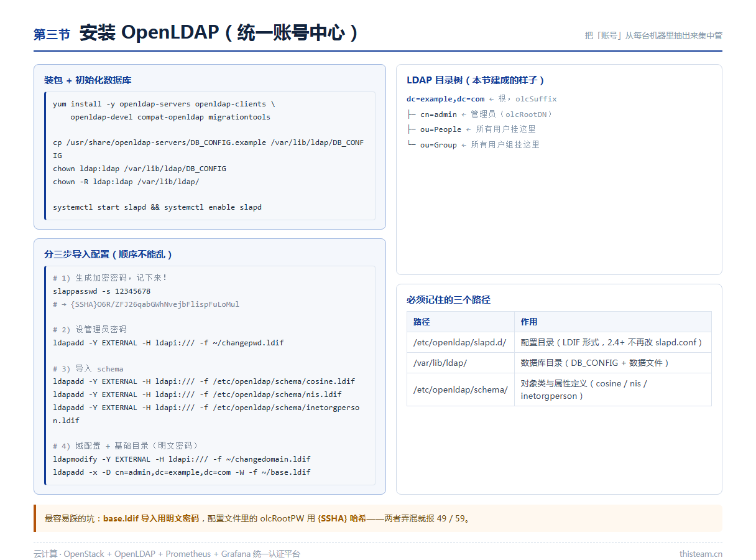Image resolution: width=756 pixels, height=560 pixels.
Task: Click the ldapadd inetorgperson command line
Action: tap(206, 414)
